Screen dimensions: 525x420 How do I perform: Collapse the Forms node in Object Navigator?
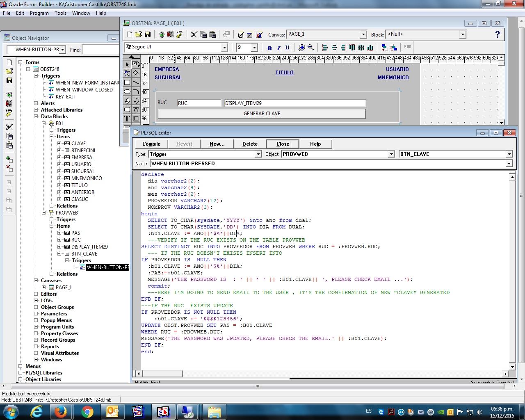[21, 62]
